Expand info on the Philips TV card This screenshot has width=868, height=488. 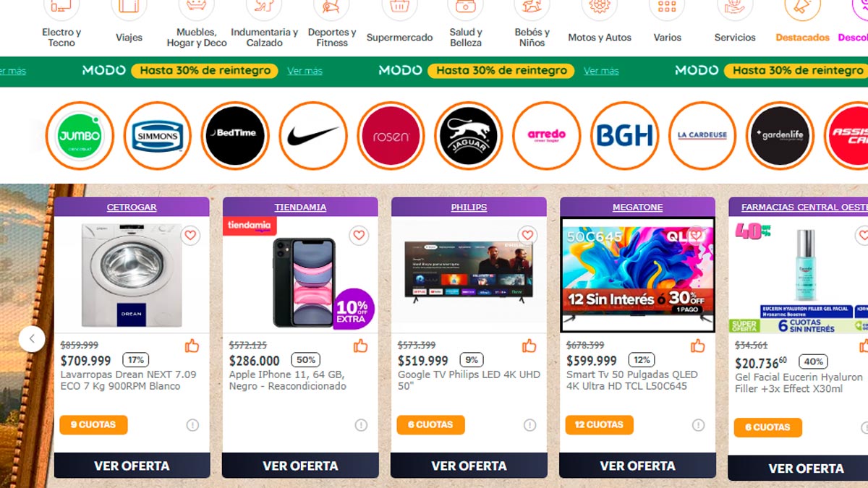click(529, 425)
